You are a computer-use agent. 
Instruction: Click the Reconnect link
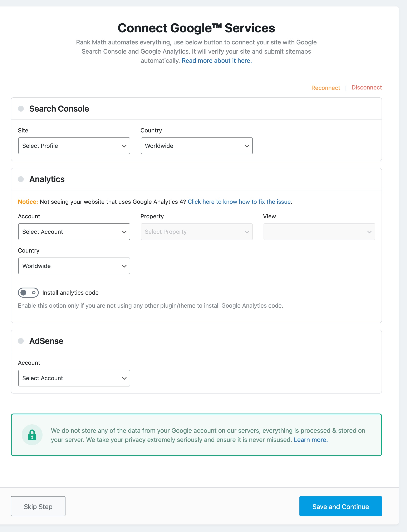[x=326, y=88]
